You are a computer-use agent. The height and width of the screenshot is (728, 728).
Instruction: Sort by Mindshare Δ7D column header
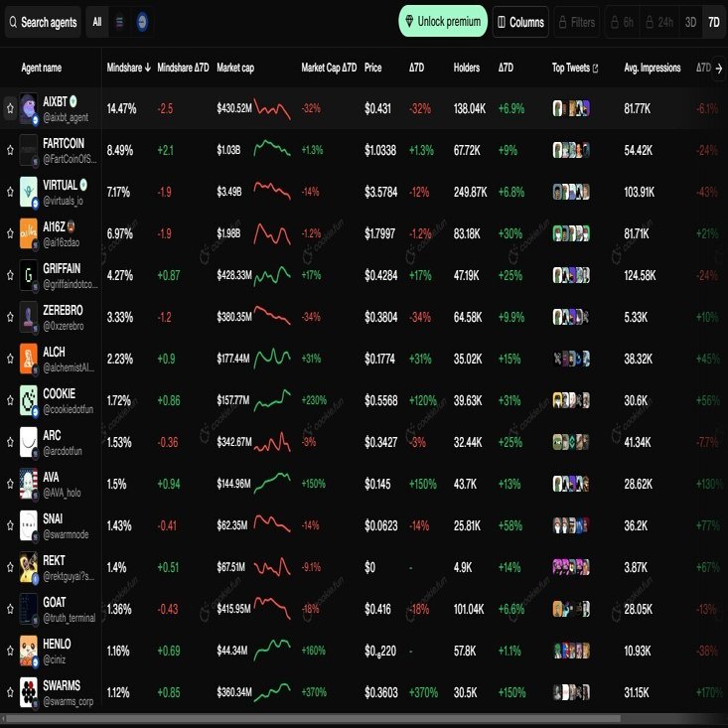click(183, 68)
